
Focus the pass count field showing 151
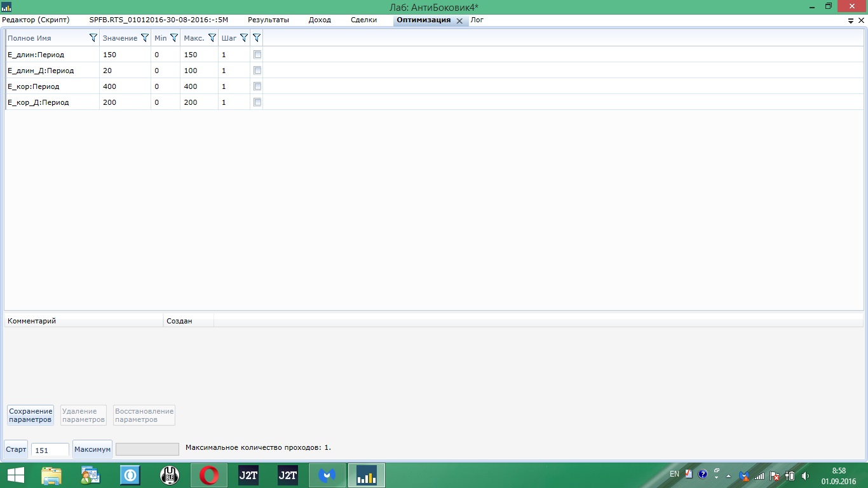pyautogui.click(x=50, y=450)
